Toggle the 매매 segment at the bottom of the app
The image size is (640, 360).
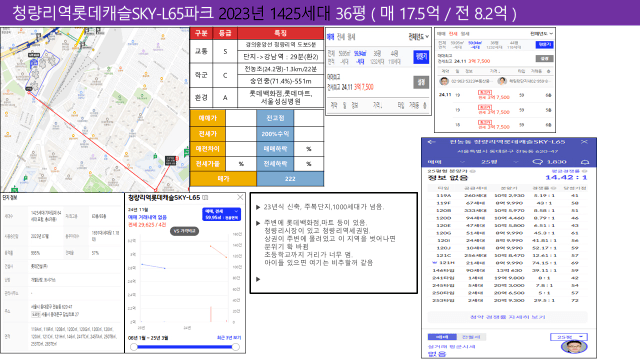(x=442, y=337)
